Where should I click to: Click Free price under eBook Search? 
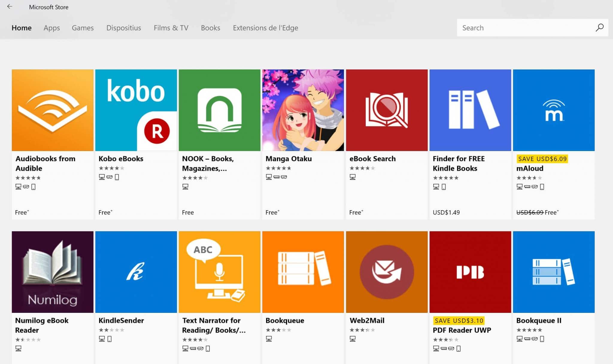(356, 212)
